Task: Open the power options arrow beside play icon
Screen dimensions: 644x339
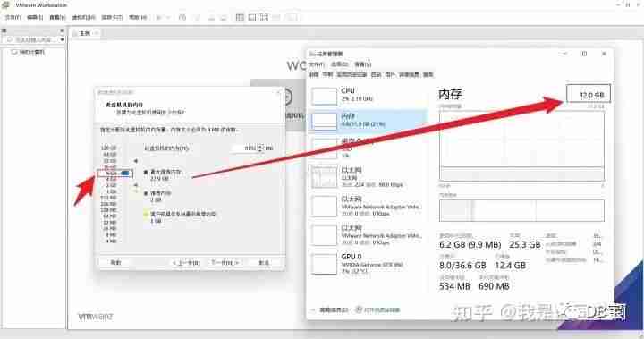Action: 167,18
